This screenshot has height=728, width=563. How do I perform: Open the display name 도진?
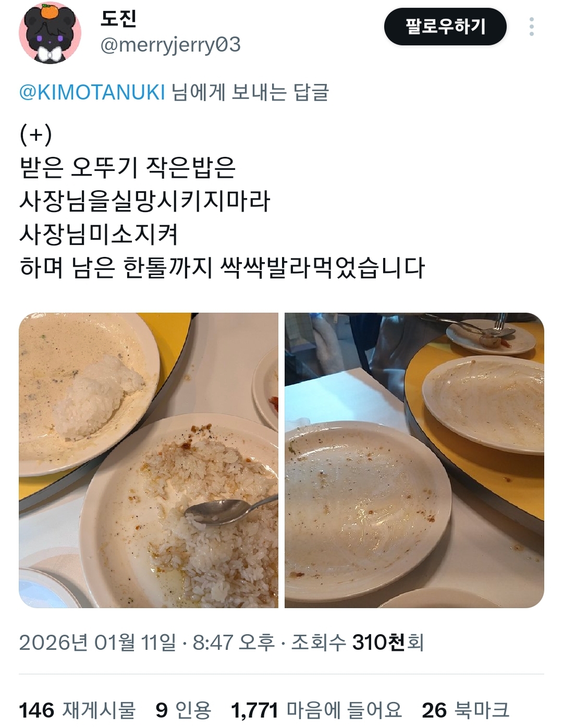(118, 19)
